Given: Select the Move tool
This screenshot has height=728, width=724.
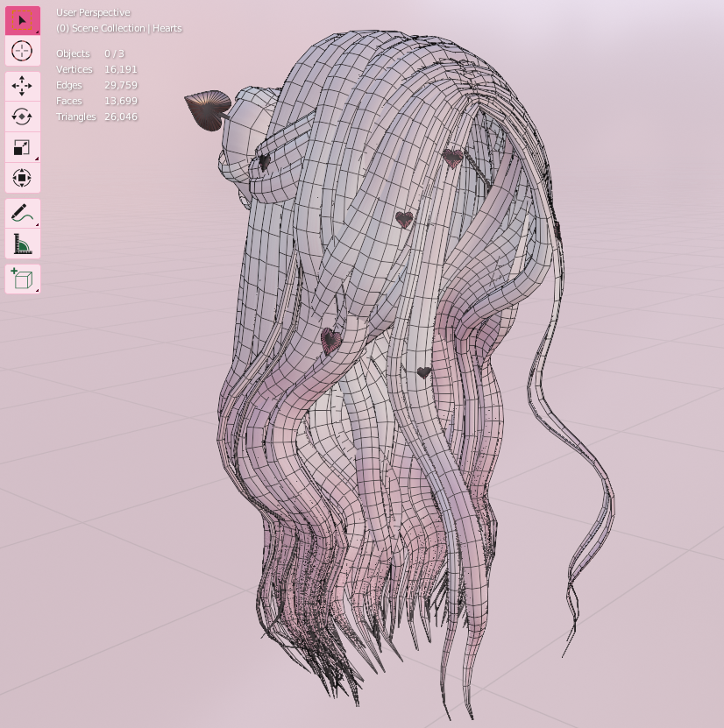Looking at the screenshot, I should coord(21,85).
